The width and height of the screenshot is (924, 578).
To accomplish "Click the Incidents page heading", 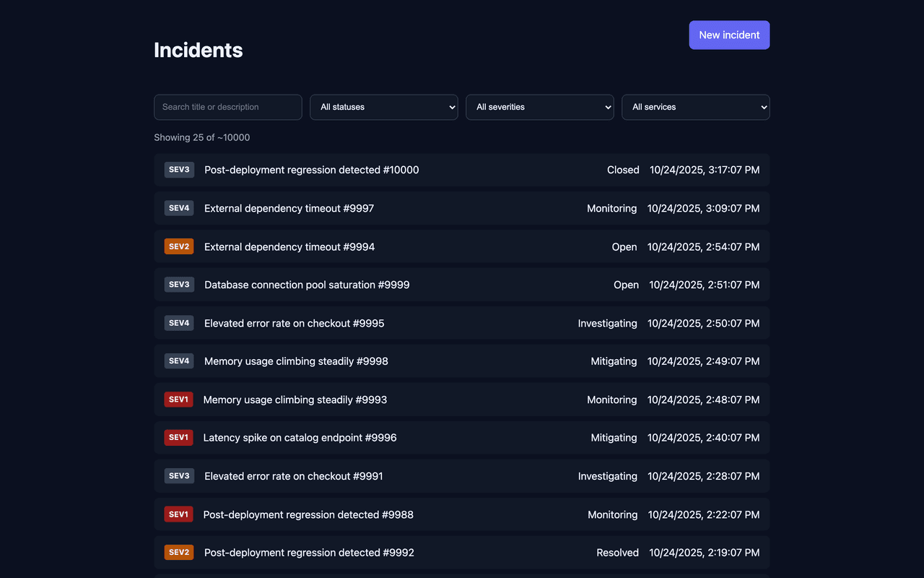I will pyautogui.click(x=199, y=50).
